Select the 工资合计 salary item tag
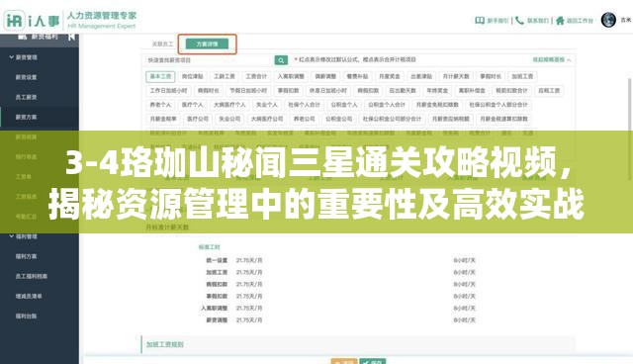This screenshot has width=633, height=364. (256, 76)
